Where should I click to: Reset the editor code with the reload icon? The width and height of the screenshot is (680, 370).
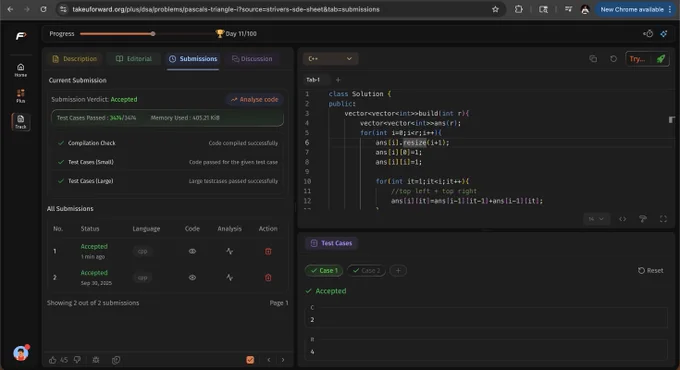coord(613,59)
